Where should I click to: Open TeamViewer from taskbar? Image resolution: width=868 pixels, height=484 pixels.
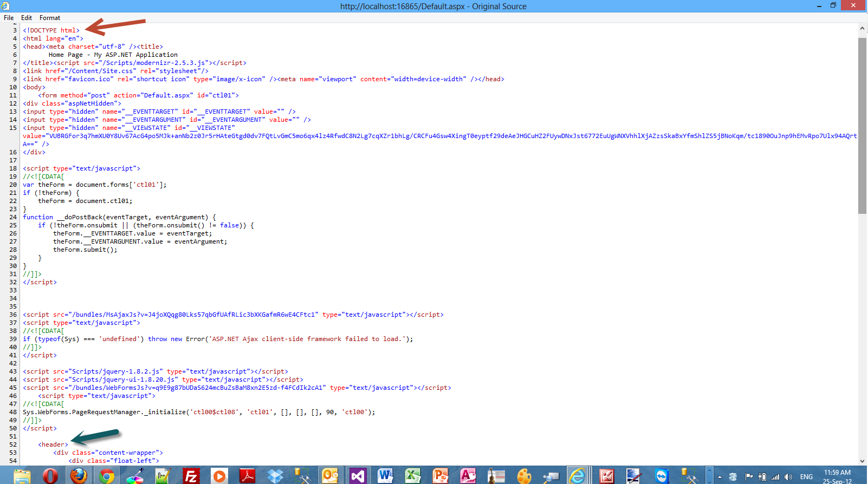click(x=662, y=476)
